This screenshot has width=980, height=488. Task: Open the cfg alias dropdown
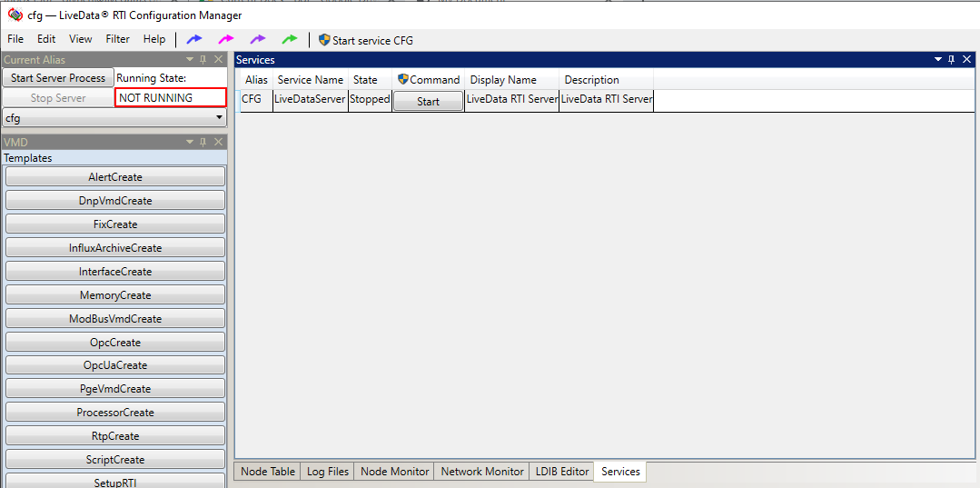[x=114, y=117]
